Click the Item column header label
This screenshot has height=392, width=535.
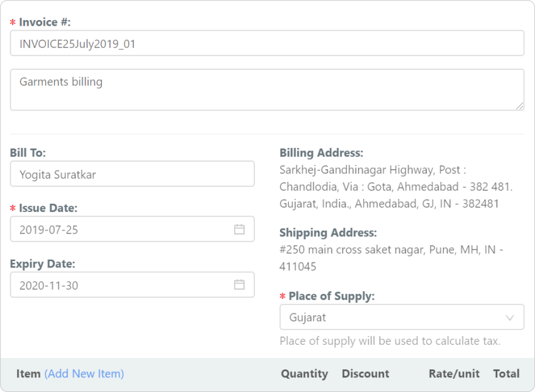pyautogui.click(x=28, y=374)
